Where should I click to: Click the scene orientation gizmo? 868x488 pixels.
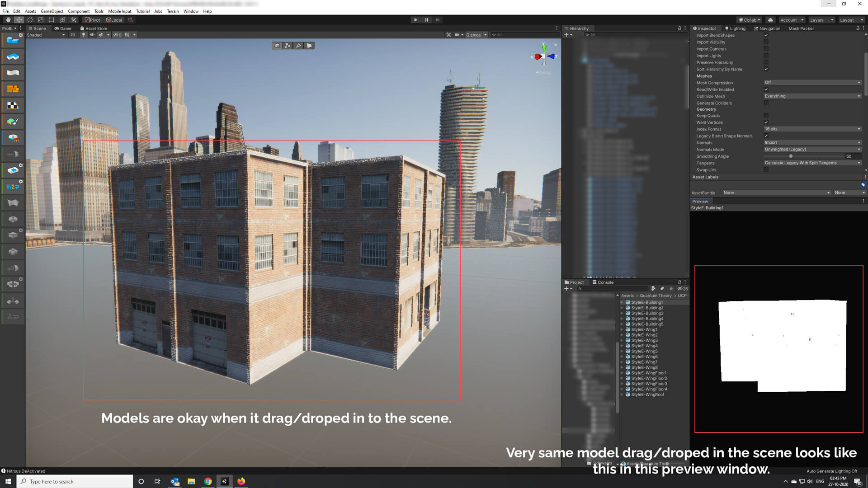pyautogui.click(x=544, y=56)
